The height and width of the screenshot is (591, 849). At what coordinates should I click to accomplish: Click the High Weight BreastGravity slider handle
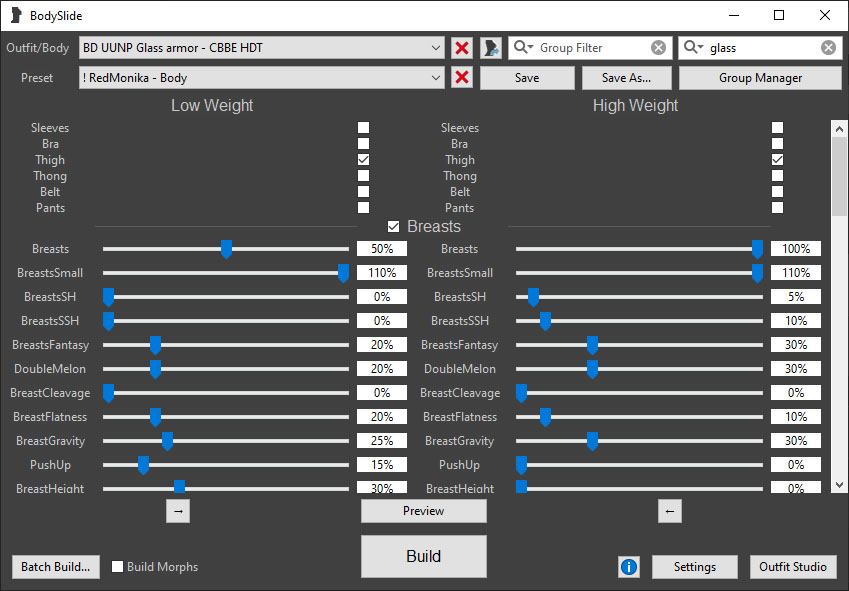(592, 441)
